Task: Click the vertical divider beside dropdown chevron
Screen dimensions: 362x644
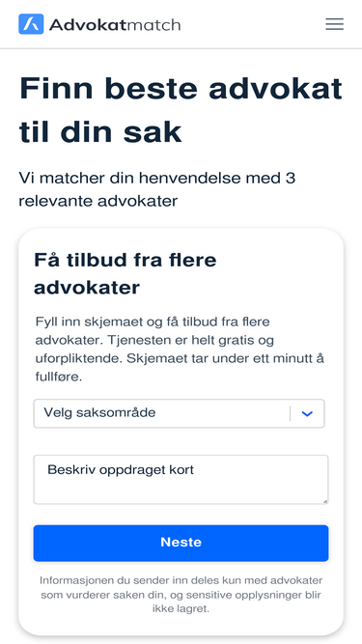Action: (291, 413)
